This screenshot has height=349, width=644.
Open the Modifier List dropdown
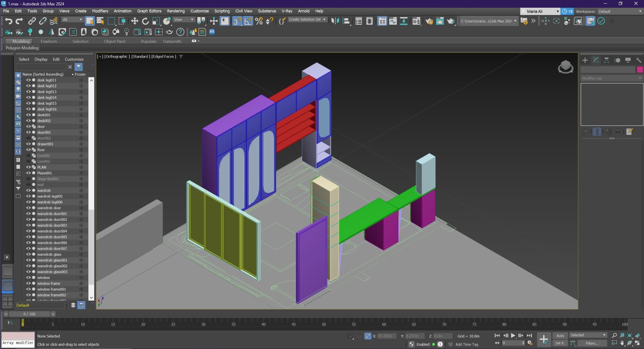coord(612,78)
